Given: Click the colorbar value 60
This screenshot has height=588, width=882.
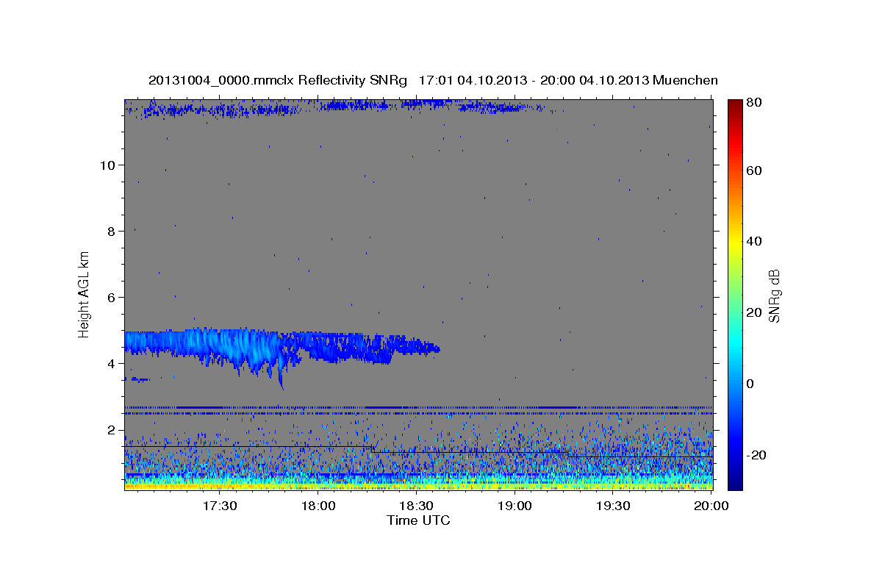Looking at the screenshot, I should (756, 171).
